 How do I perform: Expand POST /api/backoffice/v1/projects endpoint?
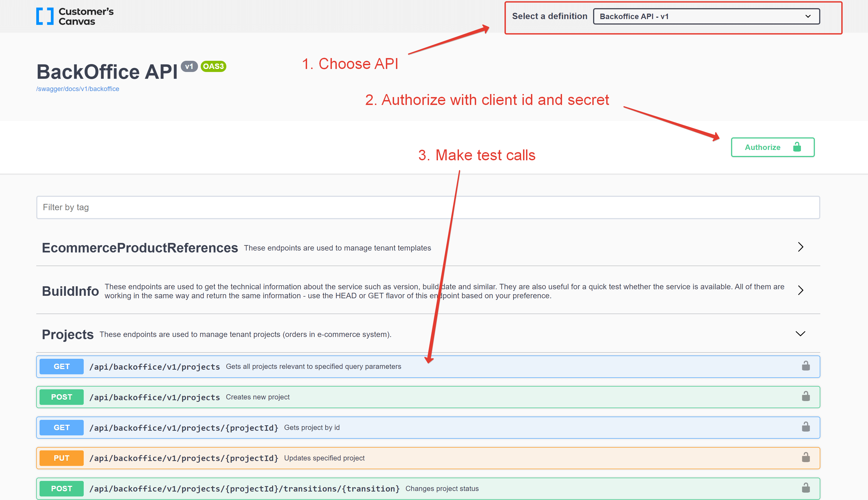click(428, 397)
